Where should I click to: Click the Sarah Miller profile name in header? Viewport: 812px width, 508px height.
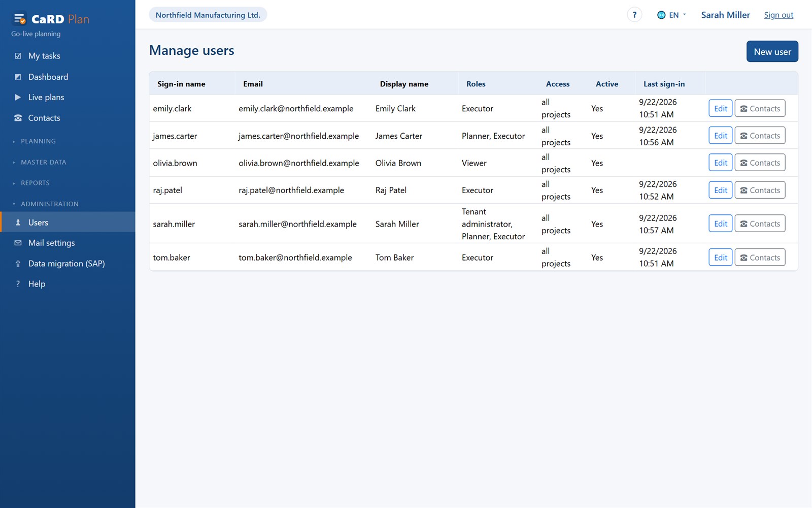(725, 15)
